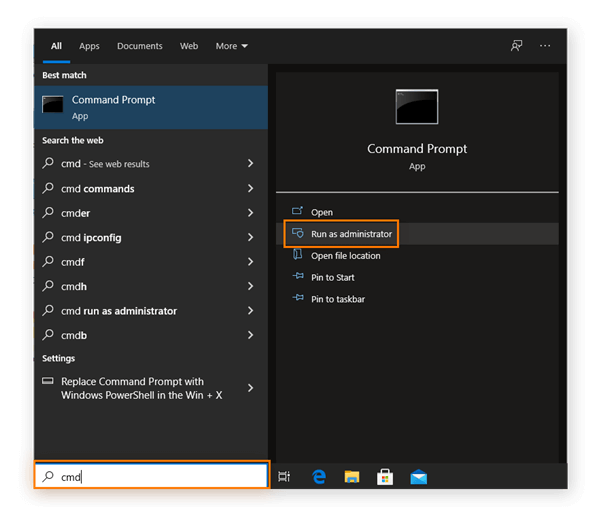Open Microsoft Edge from the taskbar
The width and height of the screenshot is (600, 516).
(x=319, y=477)
